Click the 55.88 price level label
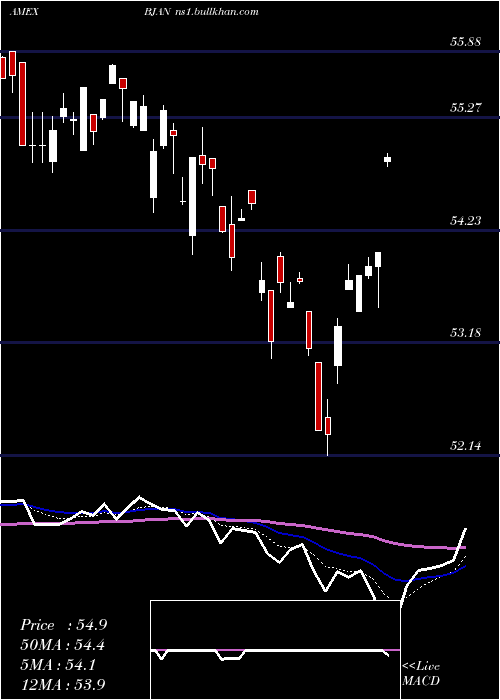The image size is (500, 700). tap(466, 42)
